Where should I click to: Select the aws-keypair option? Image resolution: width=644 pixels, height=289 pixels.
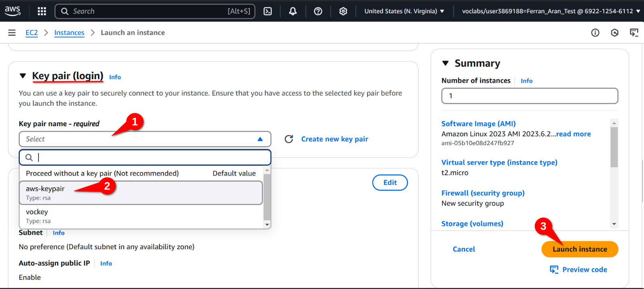(141, 193)
